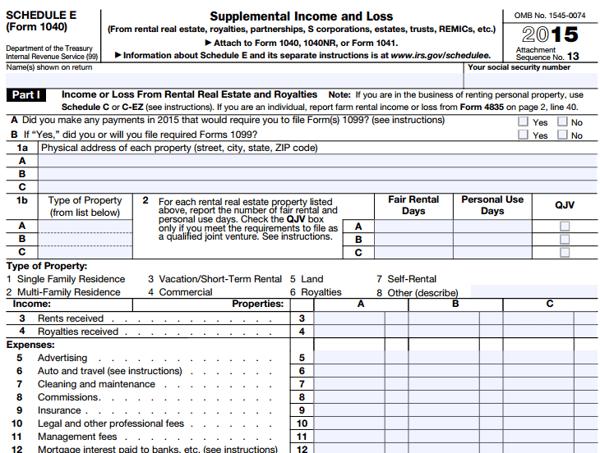Click Type of Property field for row B
600x453 pixels.
(85, 239)
